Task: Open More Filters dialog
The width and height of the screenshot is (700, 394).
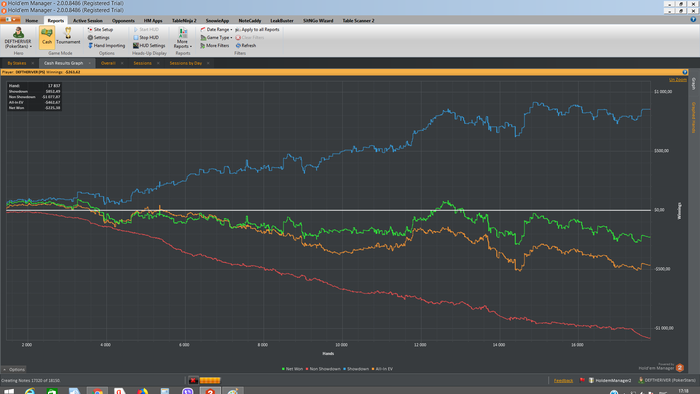Action: tap(214, 46)
